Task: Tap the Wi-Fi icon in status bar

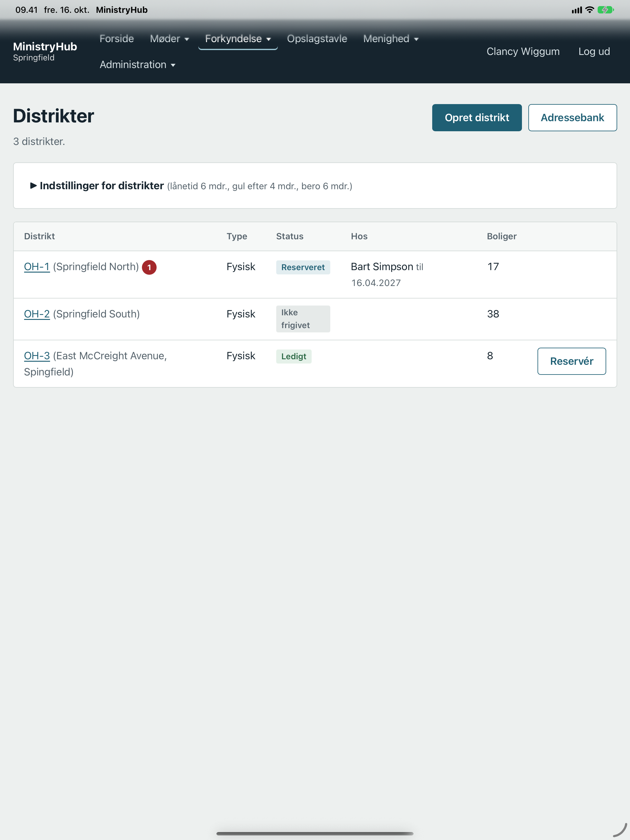Action: 589,10
